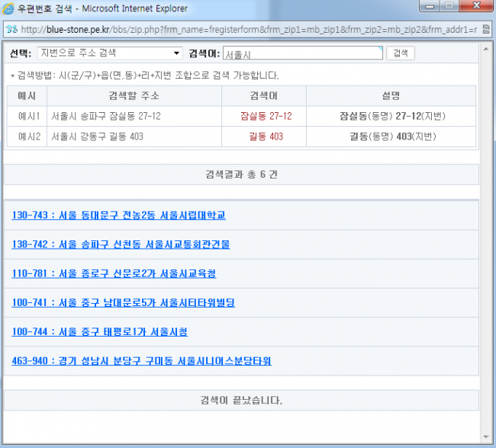
Task: Choose 463-940 서울시니어스분당타워 address
Action: 141,361
